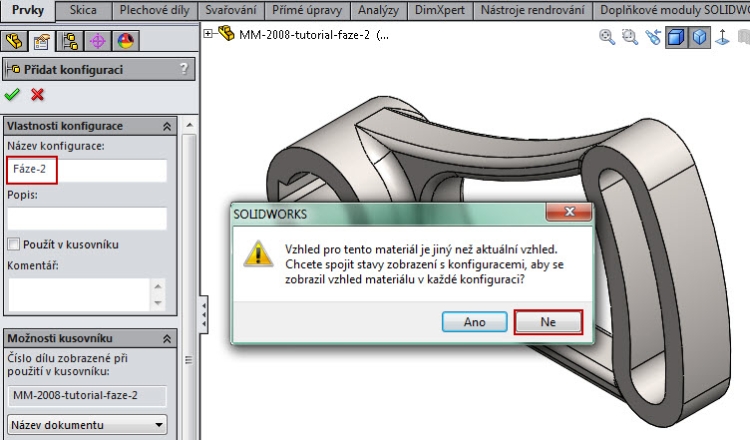The width and height of the screenshot is (750, 440).
Task: Confirm configuration with green checkmark
Action: pos(12,95)
